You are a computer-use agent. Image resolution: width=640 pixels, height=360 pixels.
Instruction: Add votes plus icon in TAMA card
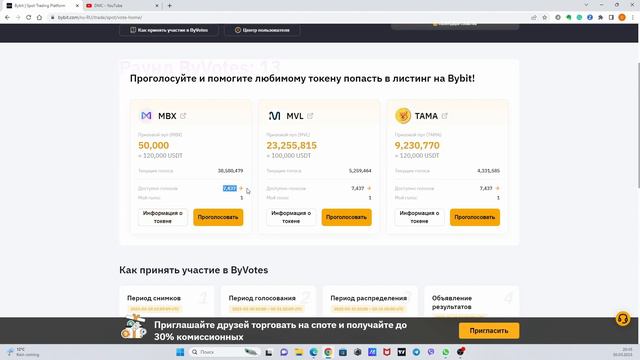[x=498, y=188]
